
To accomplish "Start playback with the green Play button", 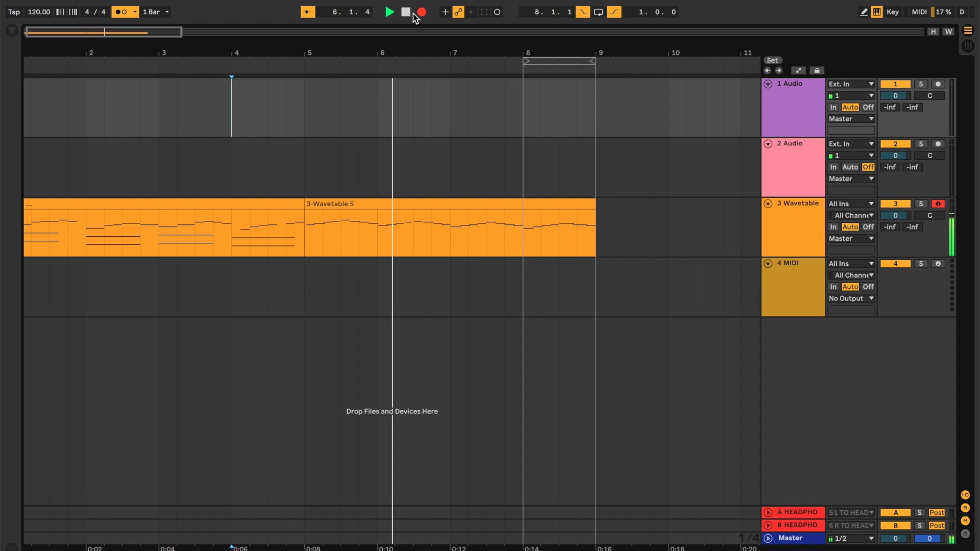I will [x=389, y=12].
